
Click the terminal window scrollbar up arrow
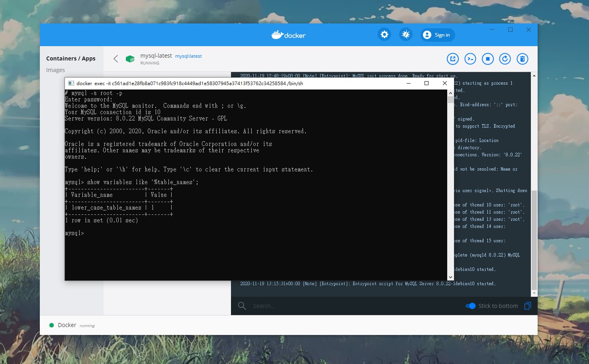pos(451,93)
